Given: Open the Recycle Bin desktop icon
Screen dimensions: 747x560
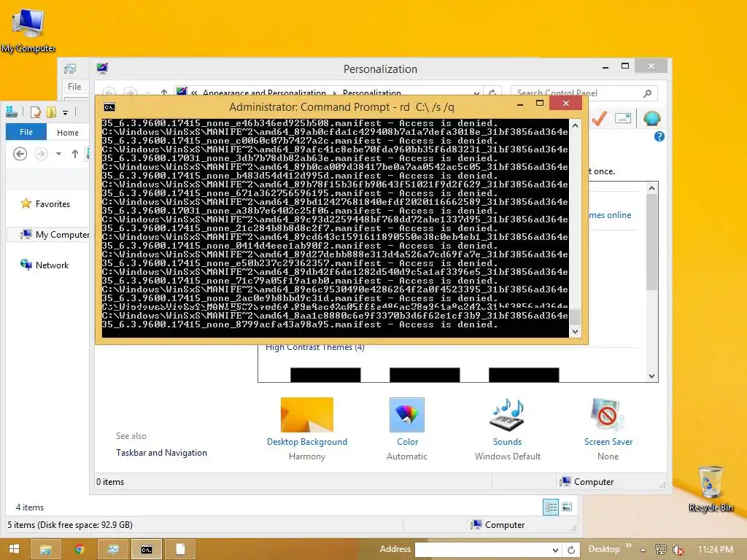Looking at the screenshot, I should 711,489.
